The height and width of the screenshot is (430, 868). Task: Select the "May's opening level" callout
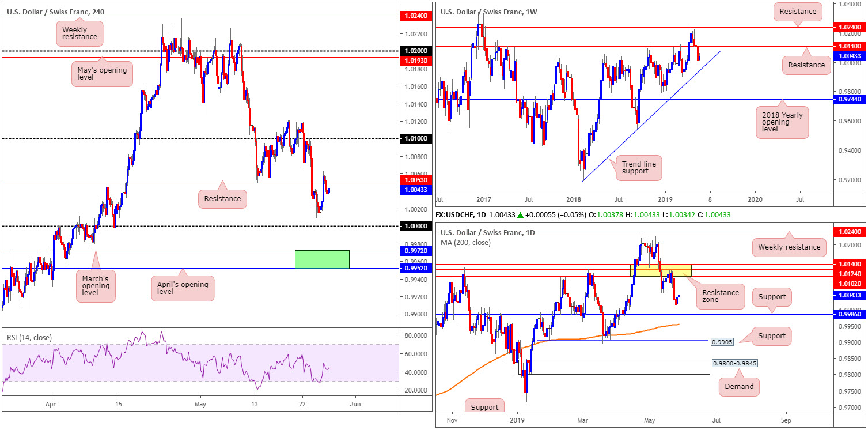point(103,74)
